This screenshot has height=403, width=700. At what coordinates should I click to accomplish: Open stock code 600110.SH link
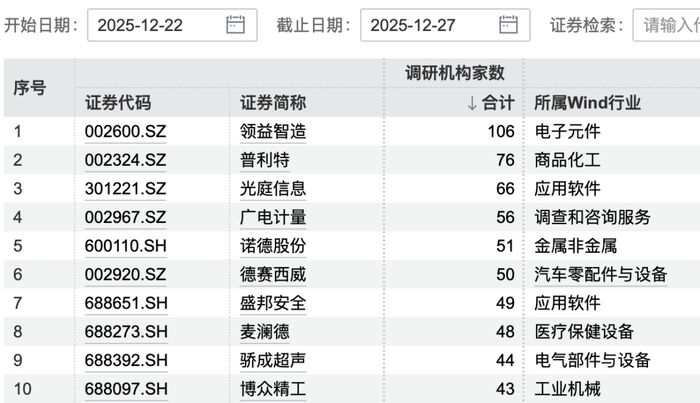click(125, 246)
